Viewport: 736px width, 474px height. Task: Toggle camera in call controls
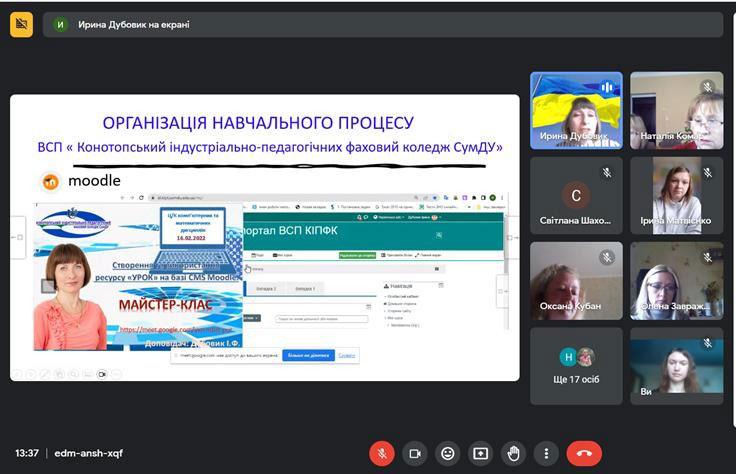(x=415, y=453)
